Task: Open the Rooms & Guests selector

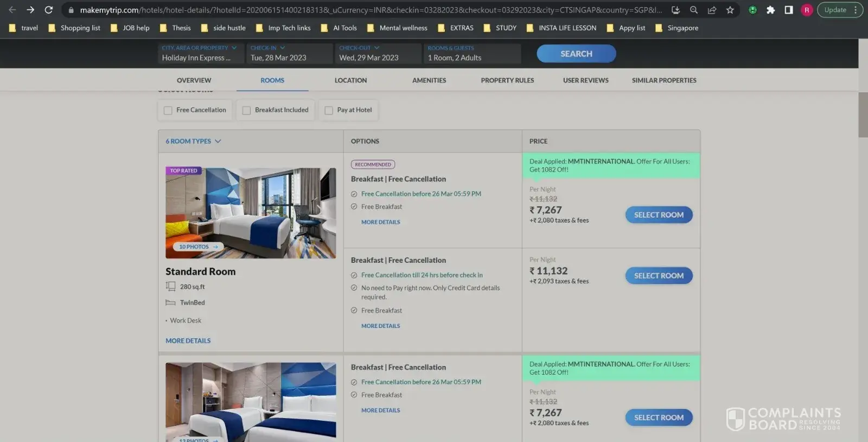Action: point(471,53)
